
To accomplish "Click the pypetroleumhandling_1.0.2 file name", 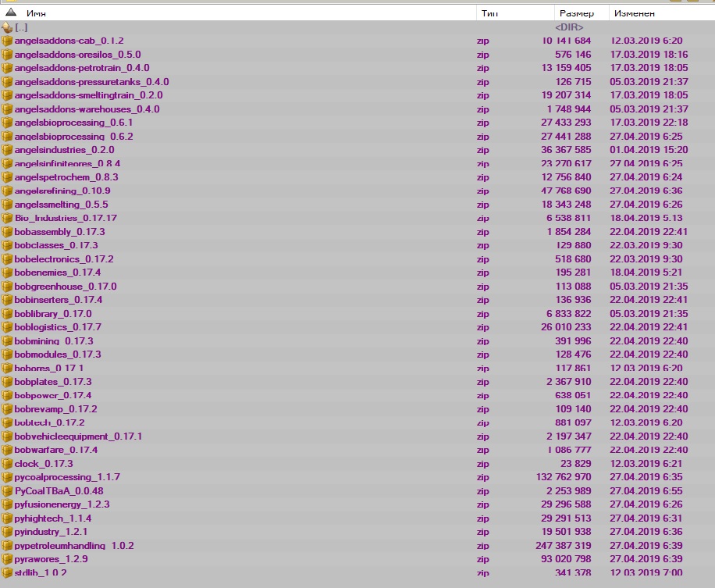I will (x=74, y=546).
